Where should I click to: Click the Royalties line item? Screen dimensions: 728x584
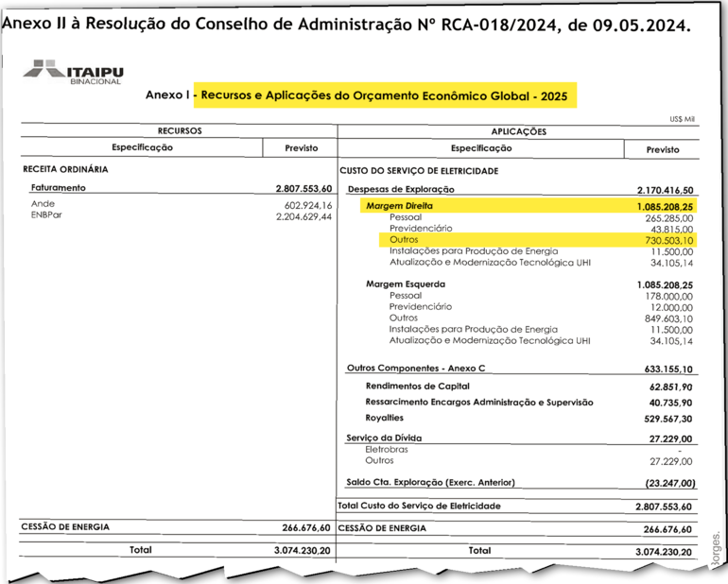click(385, 418)
